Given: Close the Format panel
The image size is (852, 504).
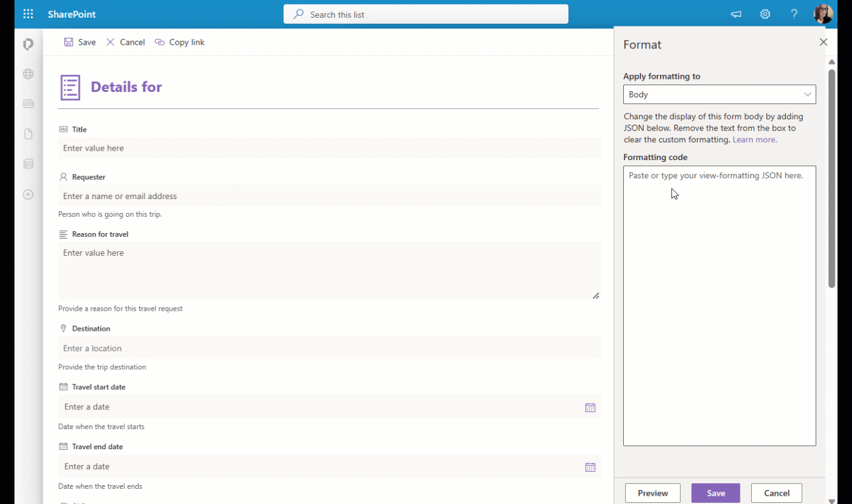Looking at the screenshot, I should coord(823,42).
